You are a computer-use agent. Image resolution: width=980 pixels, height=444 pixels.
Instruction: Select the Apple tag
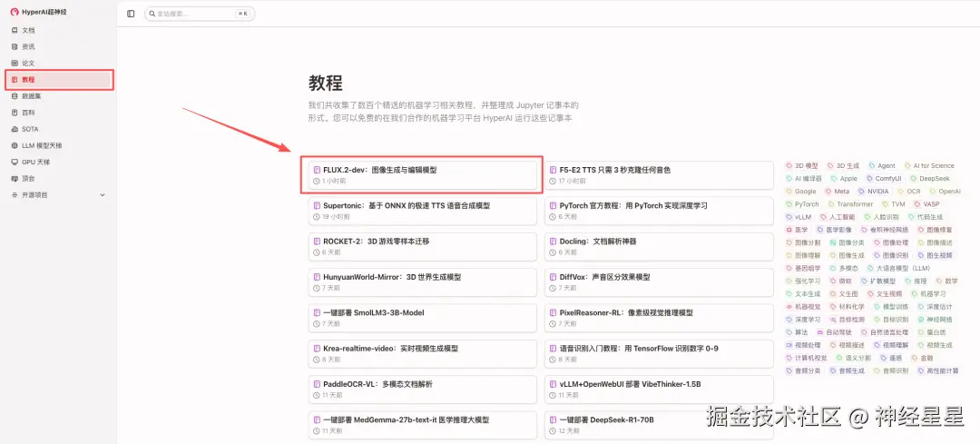point(844,178)
